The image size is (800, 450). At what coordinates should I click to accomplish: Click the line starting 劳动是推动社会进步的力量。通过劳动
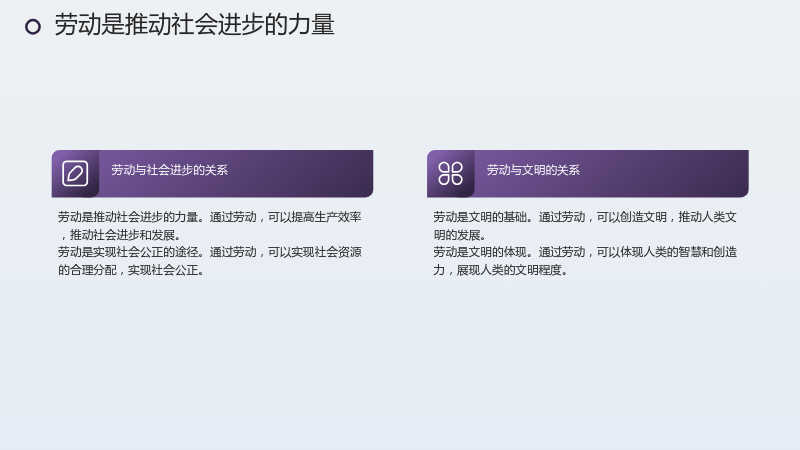(x=209, y=217)
